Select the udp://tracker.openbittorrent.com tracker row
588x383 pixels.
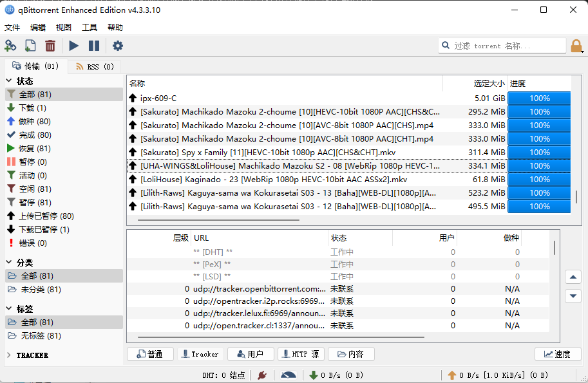click(338, 289)
